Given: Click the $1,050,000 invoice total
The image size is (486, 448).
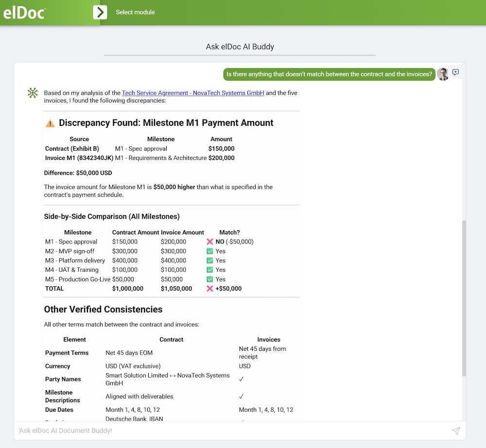Looking at the screenshot, I should click(x=176, y=289).
